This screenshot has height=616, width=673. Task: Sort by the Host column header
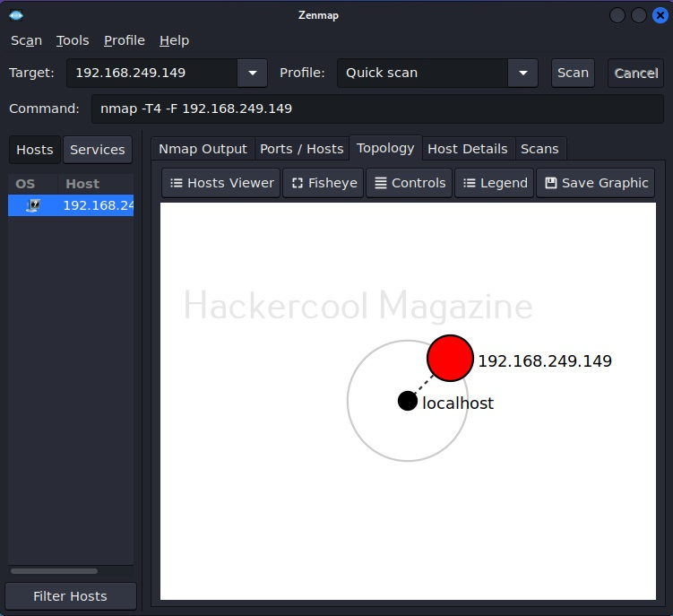click(x=96, y=184)
